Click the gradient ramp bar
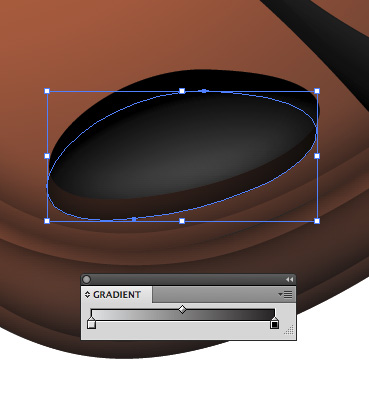 coord(183,314)
